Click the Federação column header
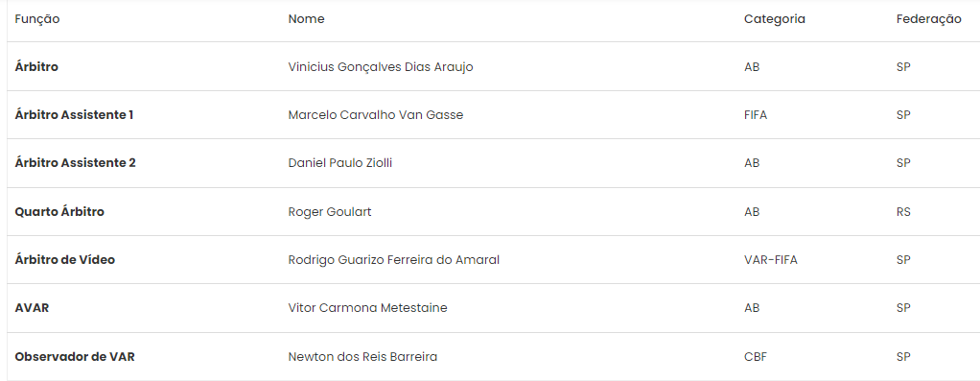The height and width of the screenshot is (381, 980). 929,19
